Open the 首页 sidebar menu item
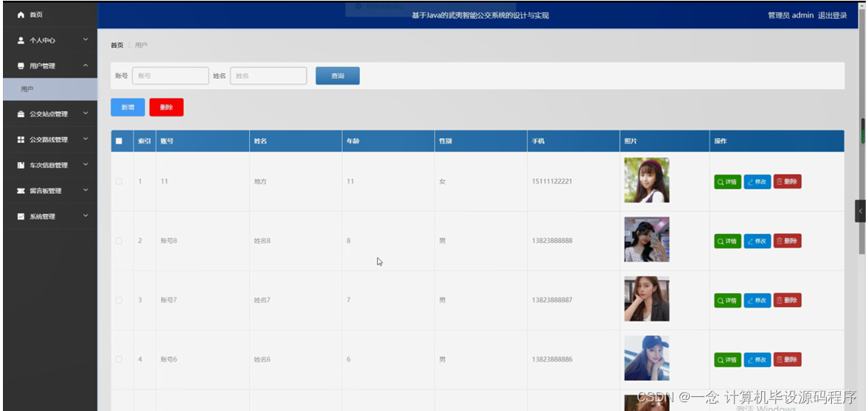 (50, 15)
